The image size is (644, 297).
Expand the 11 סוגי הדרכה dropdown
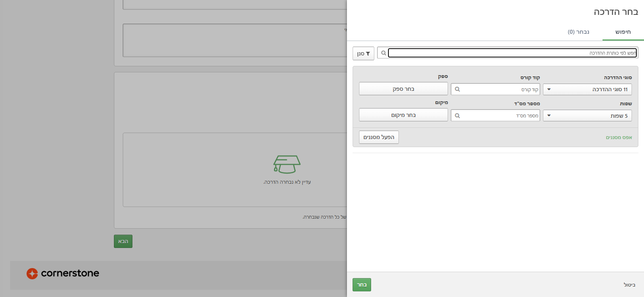click(x=587, y=89)
